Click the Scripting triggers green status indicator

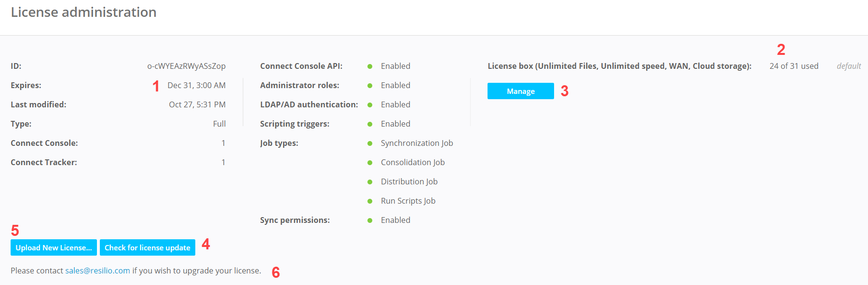(x=370, y=124)
